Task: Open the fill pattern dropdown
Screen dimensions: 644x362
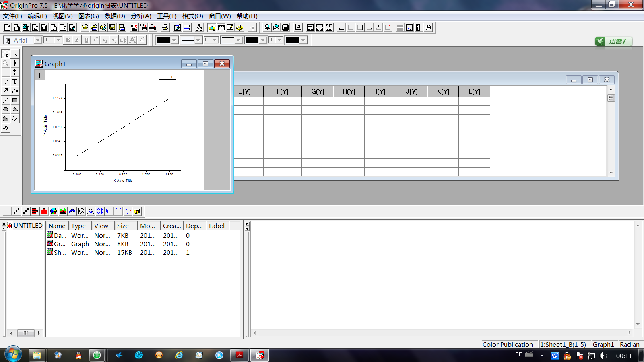Action: (238, 40)
